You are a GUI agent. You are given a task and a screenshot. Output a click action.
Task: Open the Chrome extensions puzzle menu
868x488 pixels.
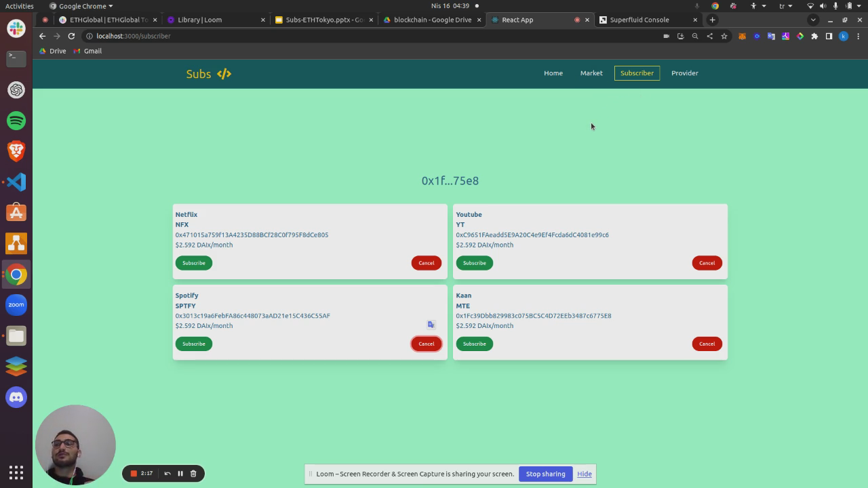[814, 36]
